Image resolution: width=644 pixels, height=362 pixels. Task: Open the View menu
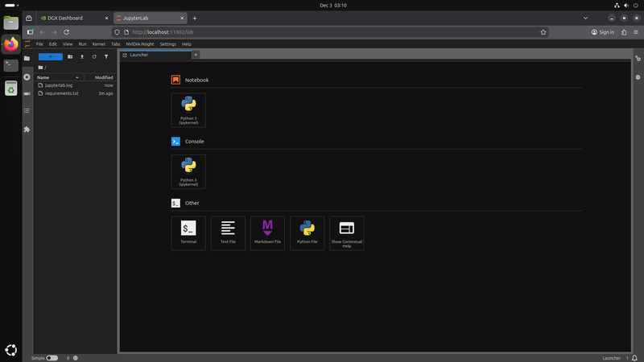click(x=68, y=44)
